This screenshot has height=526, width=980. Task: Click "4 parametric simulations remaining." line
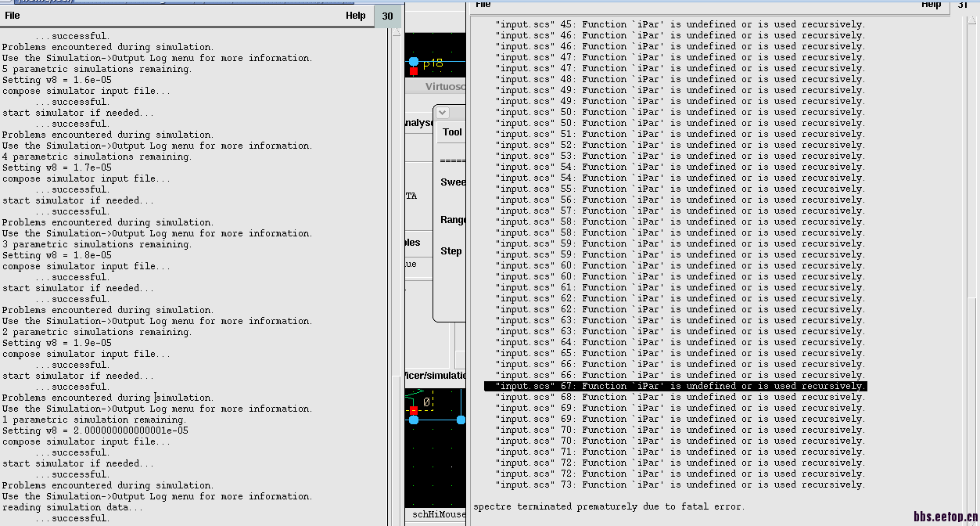click(x=97, y=157)
